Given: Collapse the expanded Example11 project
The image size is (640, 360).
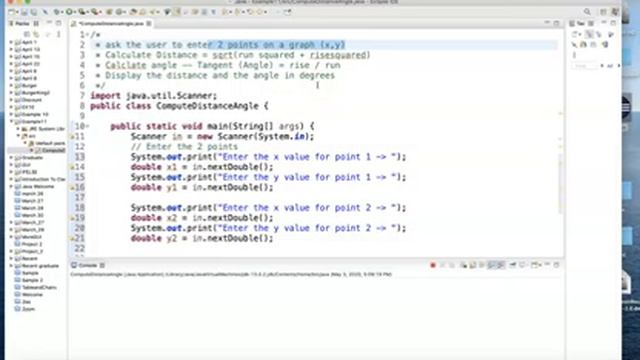Looking at the screenshot, I should tap(11, 122).
